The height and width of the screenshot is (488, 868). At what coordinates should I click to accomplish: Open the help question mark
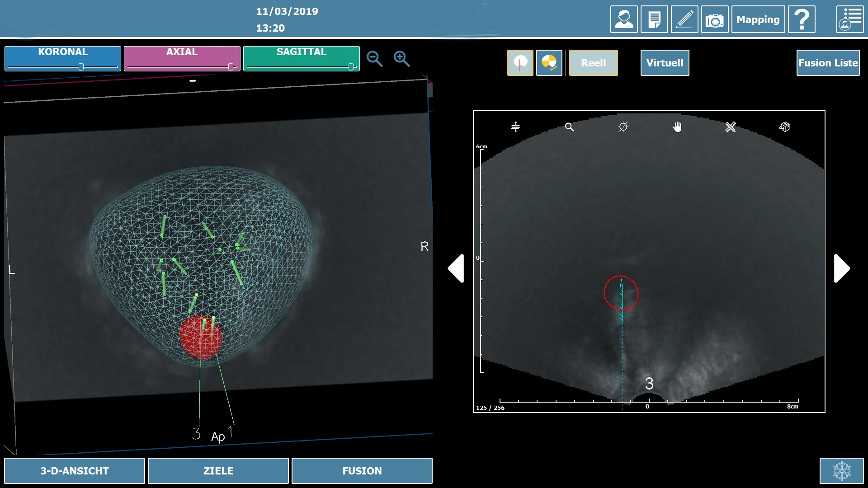801,19
